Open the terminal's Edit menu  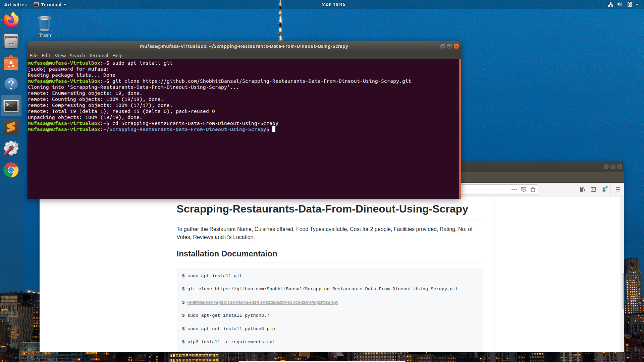[46, 56]
